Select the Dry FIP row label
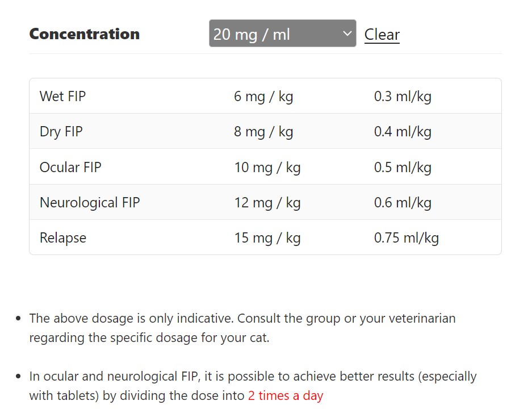This screenshot has height=413, width=532. click(x=61, y=132)
